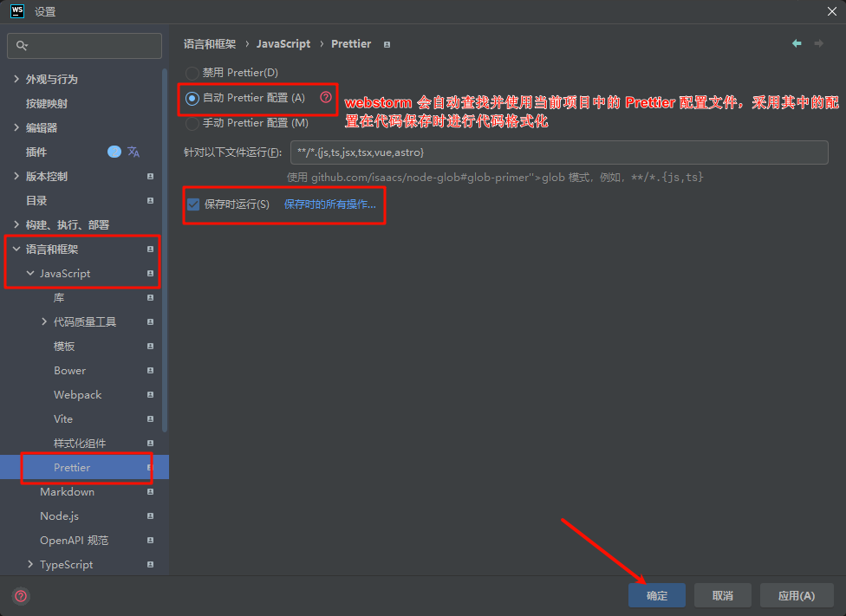This screenshot has height=616, width=846.
Task: Open help via question mark near auto config
Action: coord(325,97)
